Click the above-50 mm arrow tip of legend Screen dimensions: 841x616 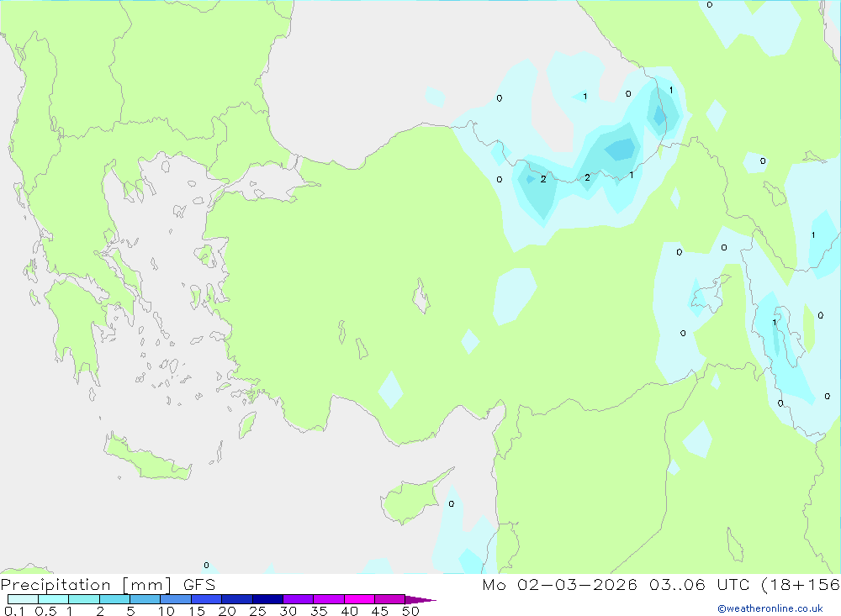pyautogui.click(x=420, y=600)
